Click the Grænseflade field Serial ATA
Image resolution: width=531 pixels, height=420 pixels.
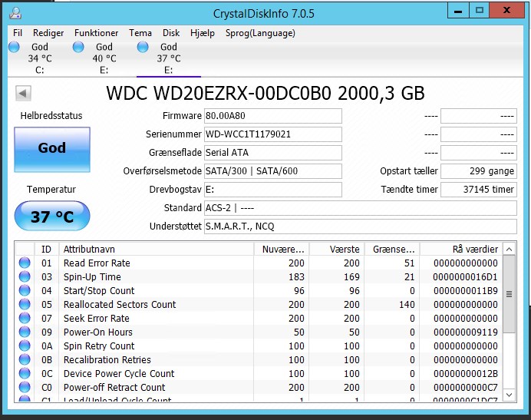273,153
